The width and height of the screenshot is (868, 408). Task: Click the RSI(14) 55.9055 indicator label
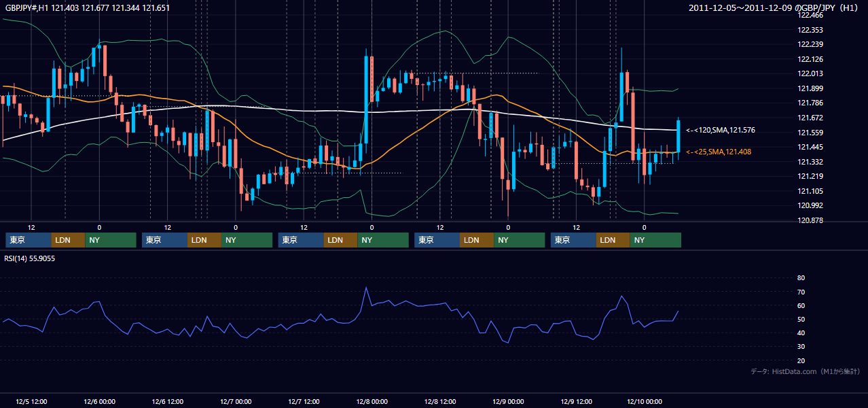[30, 258]
